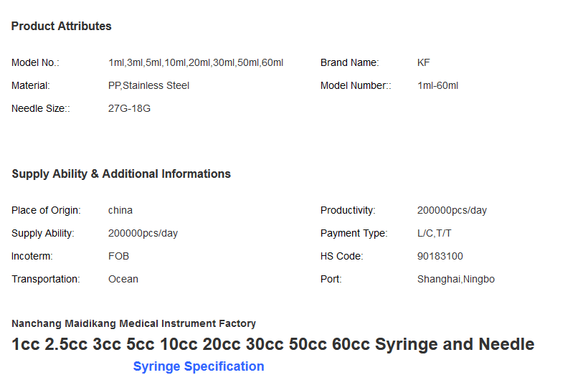Click the HS Code value 90183100
The height and width of the screenshot is (375, 588).
[440, 256]
